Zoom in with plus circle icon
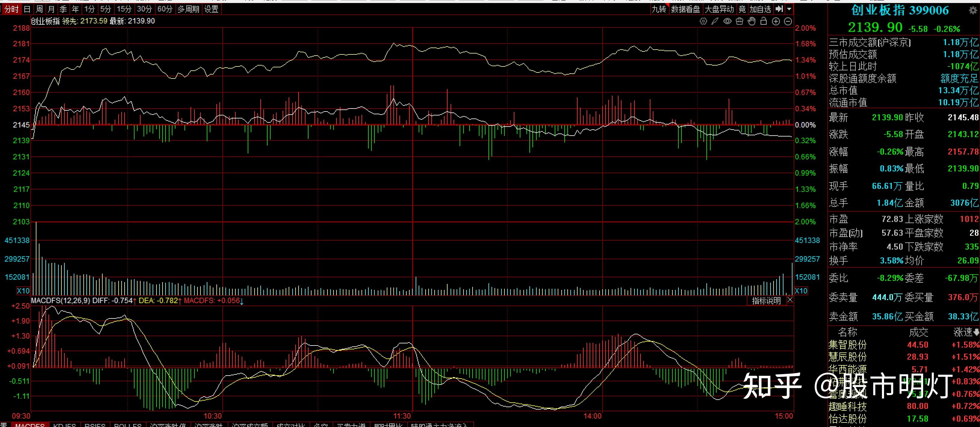 776,21
